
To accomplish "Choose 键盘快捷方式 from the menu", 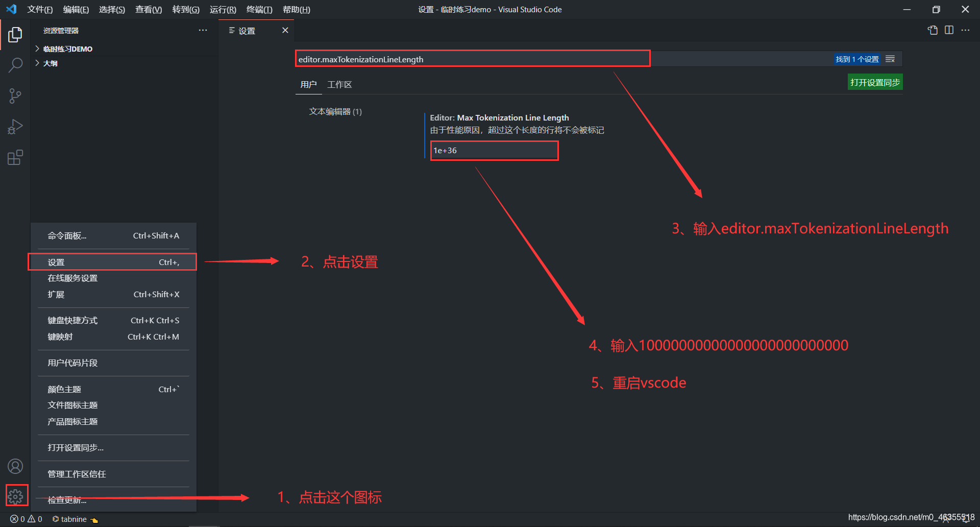I will coord(113,321).
